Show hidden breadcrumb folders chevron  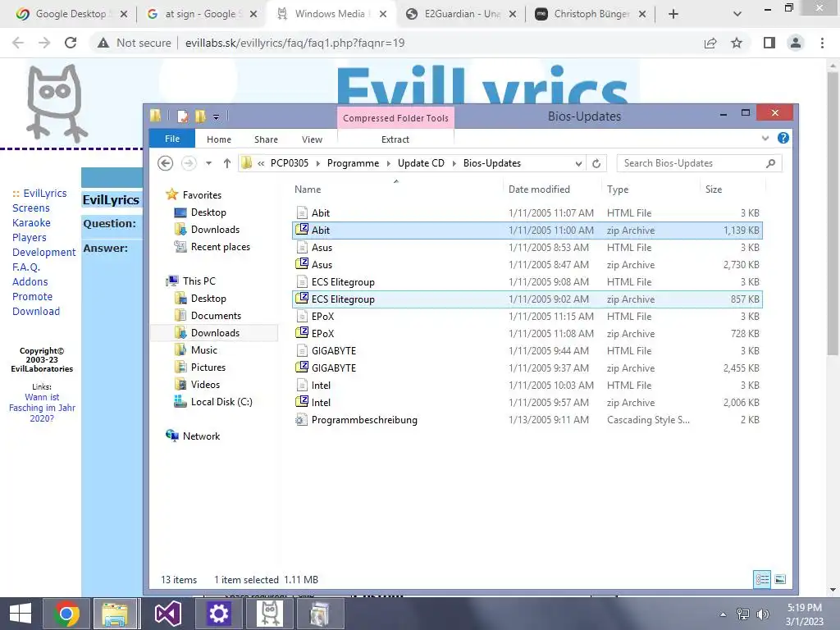261,163
